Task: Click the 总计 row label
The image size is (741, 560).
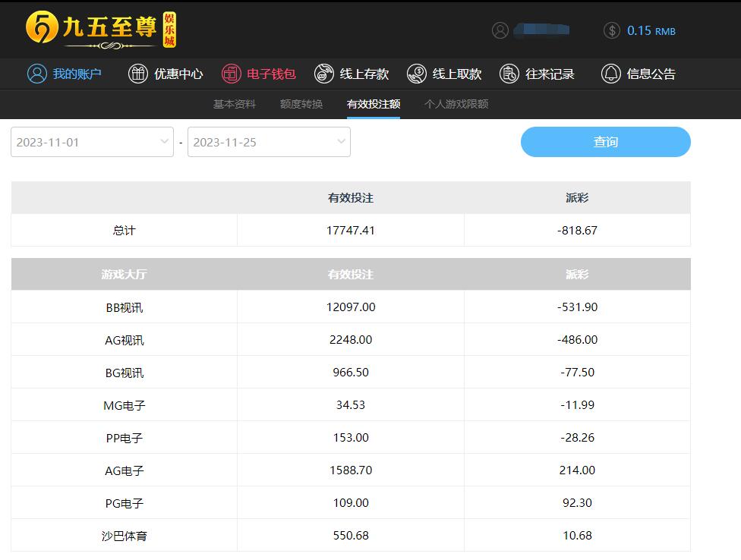Action: pyautogui.click(x=125, y=231)
